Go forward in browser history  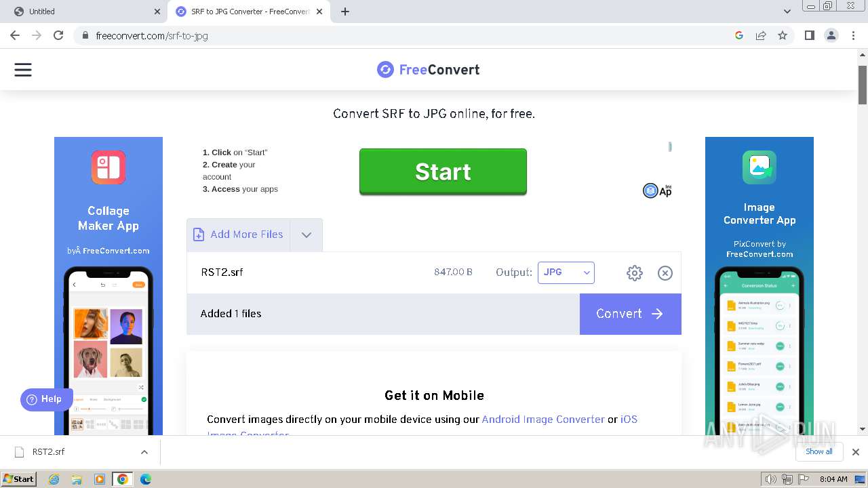pos(37,35)
